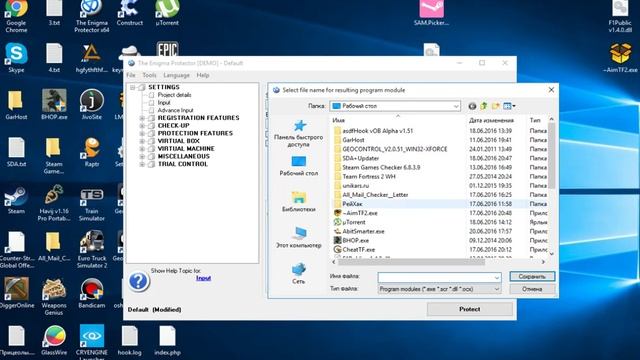Select index.php desktop file
The image size is (640, 360).
[167, 340]
